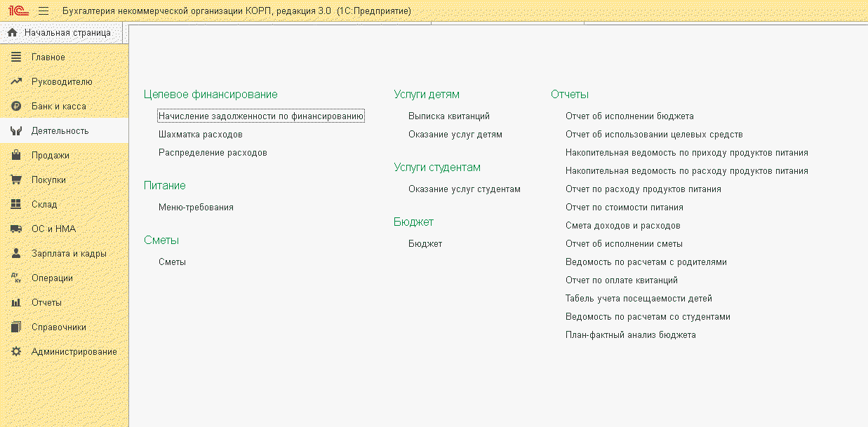The height and width of the screenshot is (427, 868).
Task: Open Ведомость по расчетам с родителями
Action: pyautogui.click(x=646, y=262)
